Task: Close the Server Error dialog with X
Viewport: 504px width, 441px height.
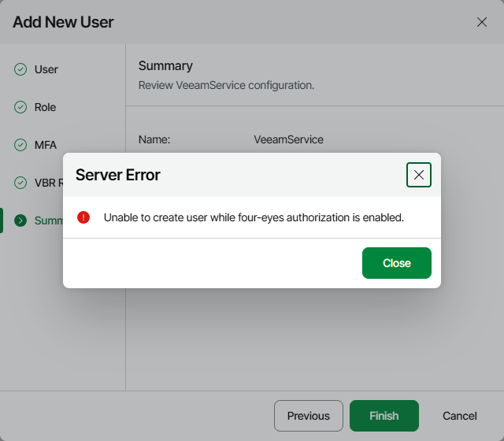Action: (418, 175)
